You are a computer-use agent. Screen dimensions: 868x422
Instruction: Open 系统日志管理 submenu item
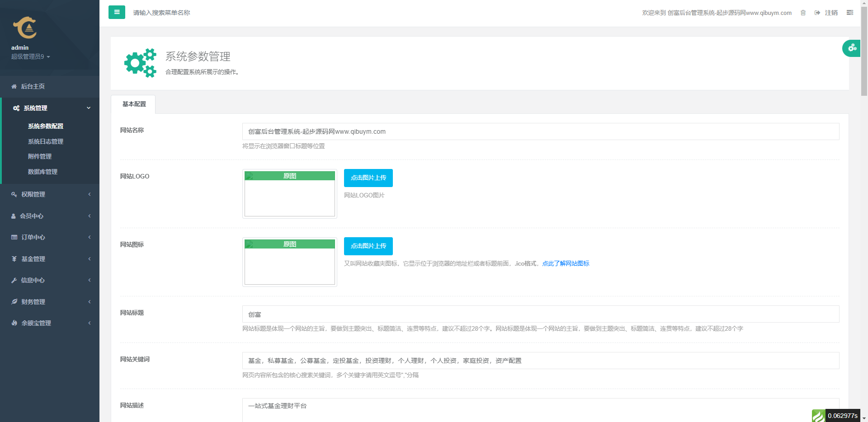pos(46,141)
